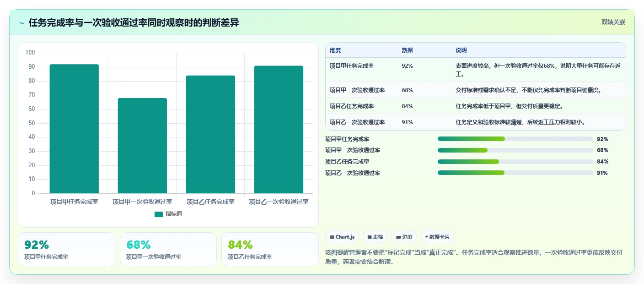The height and width of the screenshot is (284, 644).
Task: Click 项目甲任务完成率 label in progress list
Action: pos(347,139)
